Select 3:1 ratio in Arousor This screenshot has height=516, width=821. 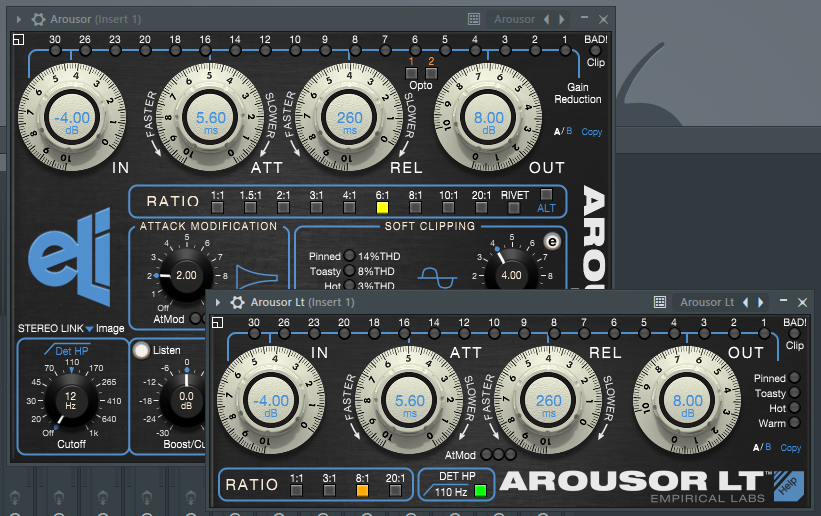[x=316, y=207]
